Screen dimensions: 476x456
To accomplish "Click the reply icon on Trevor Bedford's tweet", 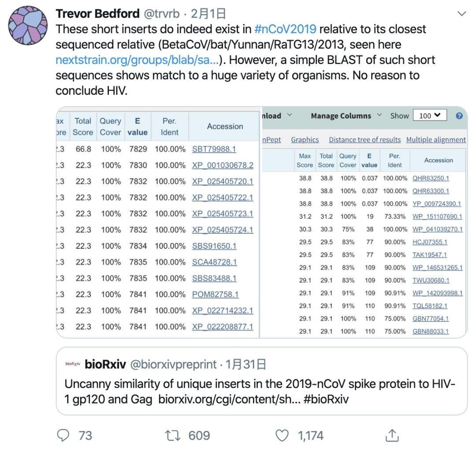I will [x=64, y=436].
